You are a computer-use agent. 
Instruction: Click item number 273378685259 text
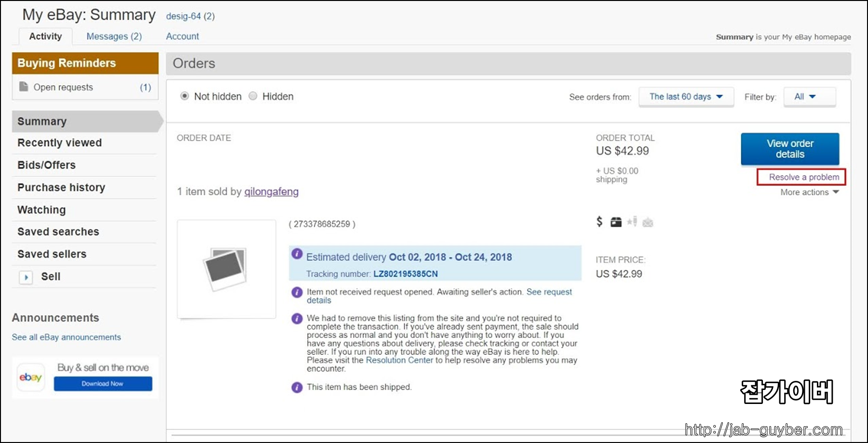click(x=322, y=224)
